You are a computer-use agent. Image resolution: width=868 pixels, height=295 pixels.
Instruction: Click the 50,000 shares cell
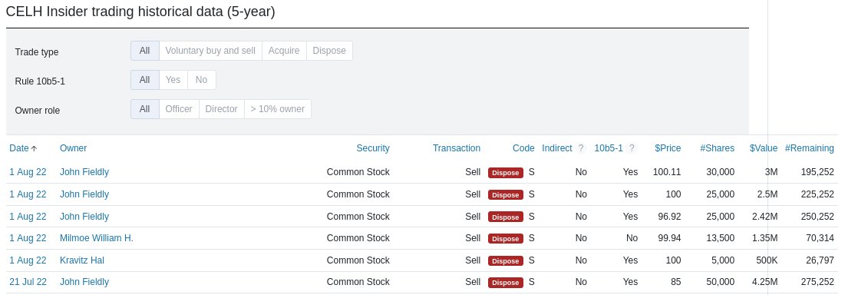(721, 282)
